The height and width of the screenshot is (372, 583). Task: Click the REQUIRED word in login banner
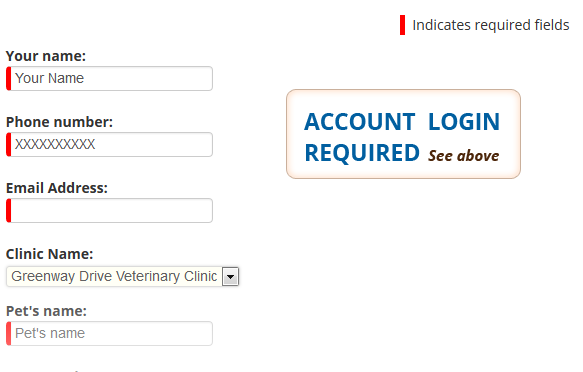362,153
